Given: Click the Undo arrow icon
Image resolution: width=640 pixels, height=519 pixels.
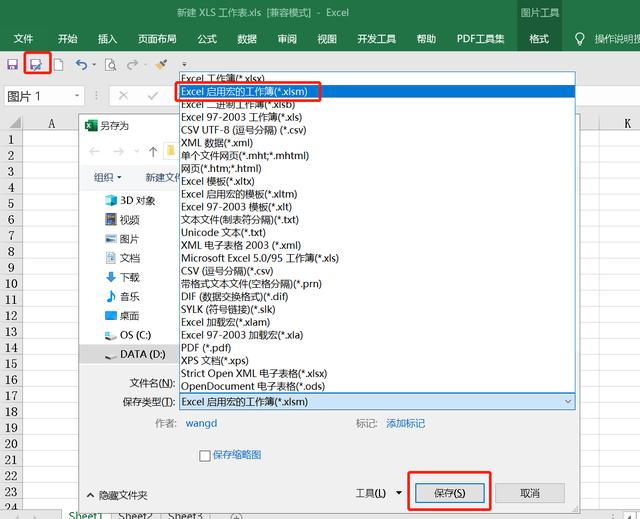Looking at the screenshot, I should click(82, 64).
